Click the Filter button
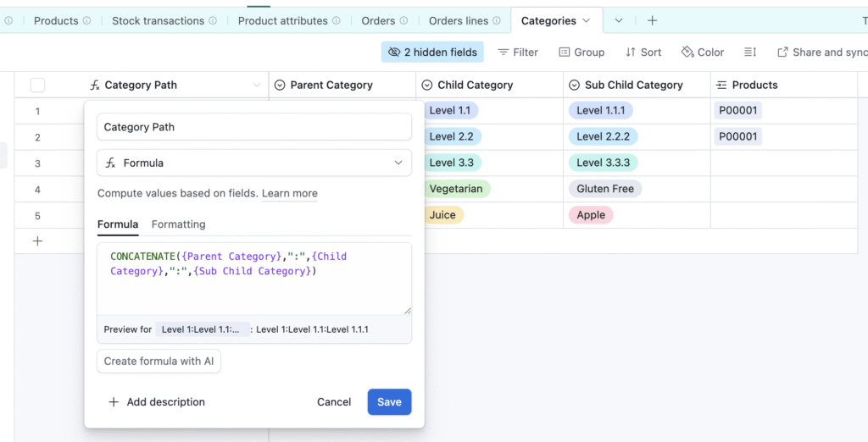This screenshot has width=868, height=442. click(518, 52)
